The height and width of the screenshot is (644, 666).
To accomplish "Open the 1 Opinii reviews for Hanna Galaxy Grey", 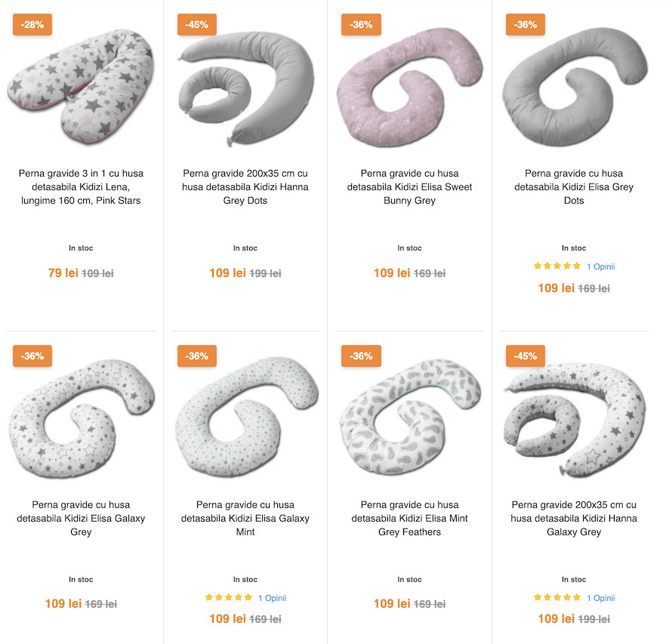I will (600, 598).
